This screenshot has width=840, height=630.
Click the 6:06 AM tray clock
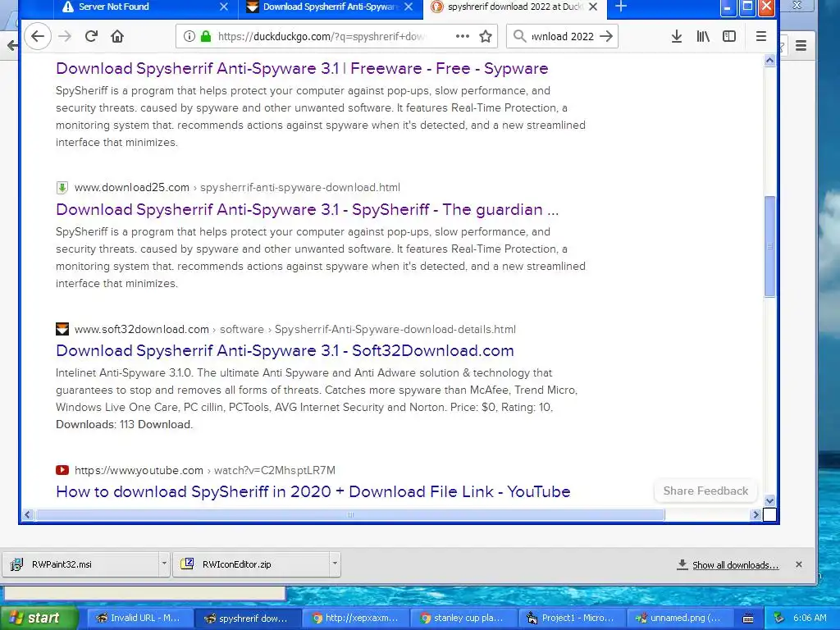pos(810,618)
